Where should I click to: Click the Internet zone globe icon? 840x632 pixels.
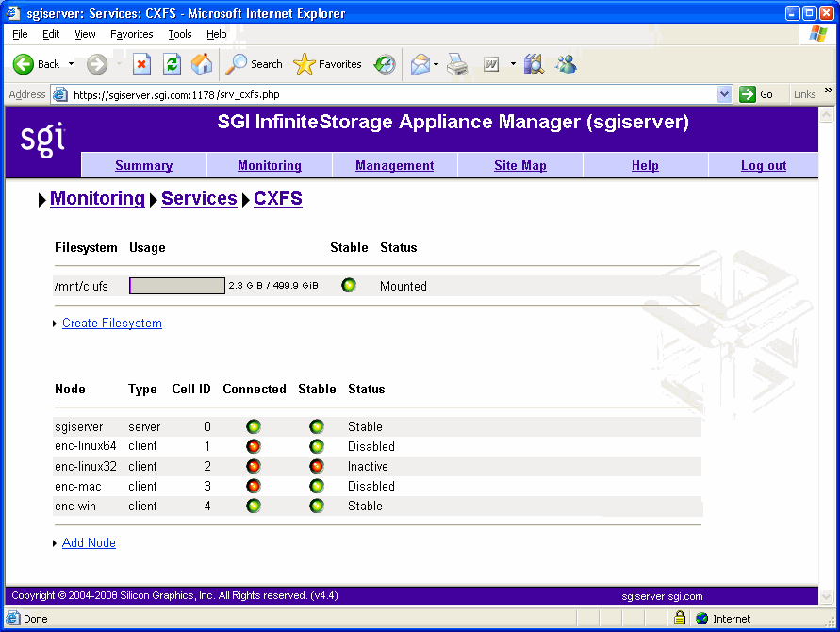701,619
